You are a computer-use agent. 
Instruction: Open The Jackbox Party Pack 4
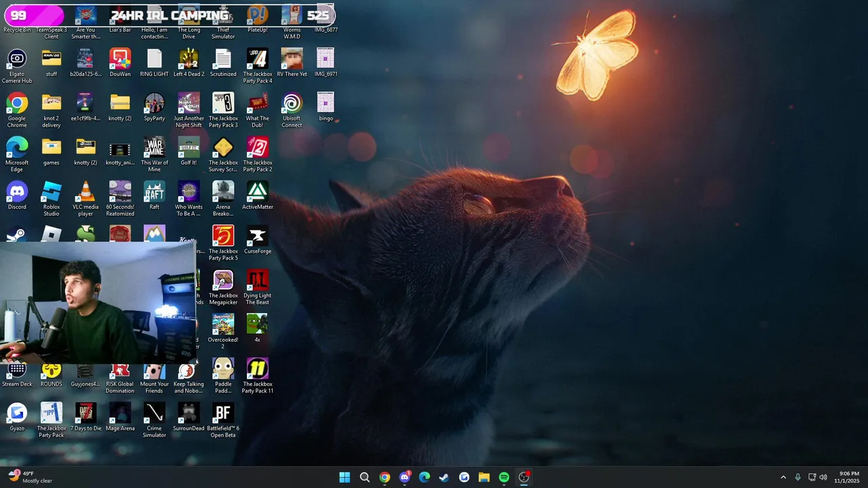258,66
